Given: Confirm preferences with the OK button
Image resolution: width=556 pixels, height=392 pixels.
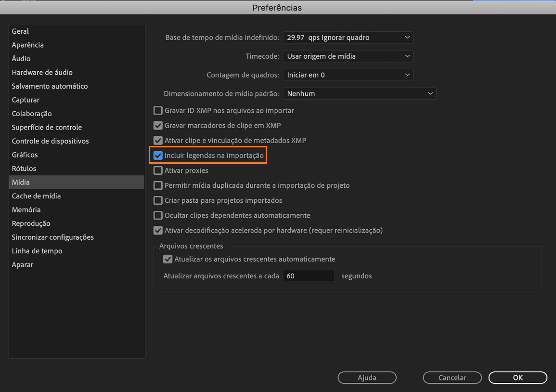Looking at the screenshot, I should [x=517, y=378].
